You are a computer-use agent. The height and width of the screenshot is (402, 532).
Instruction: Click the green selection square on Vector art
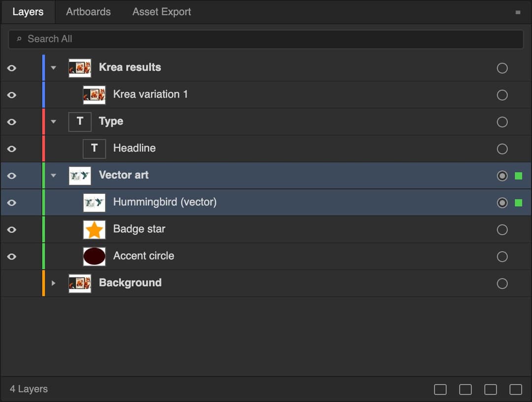pyautogui.click(x=518, y=176)
